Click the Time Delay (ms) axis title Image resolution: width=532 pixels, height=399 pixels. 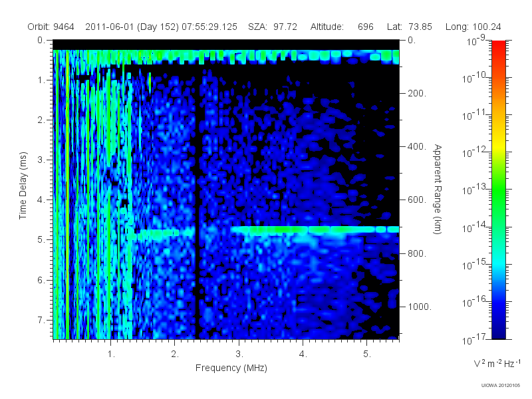23,186
